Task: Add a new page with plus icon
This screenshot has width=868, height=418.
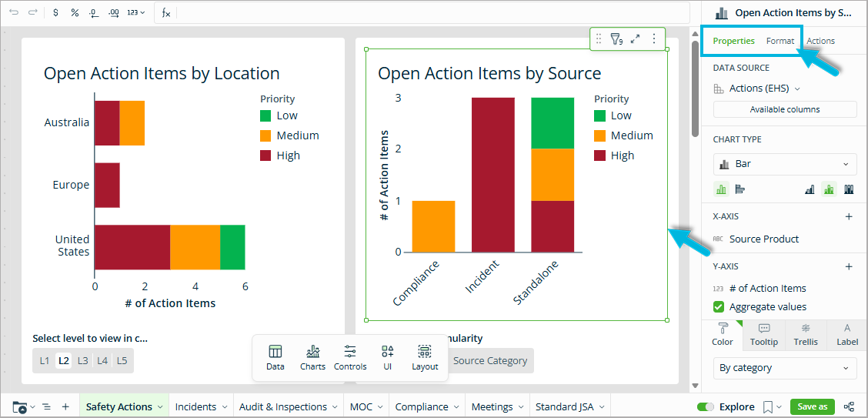Action: click(x=65, y=406)
